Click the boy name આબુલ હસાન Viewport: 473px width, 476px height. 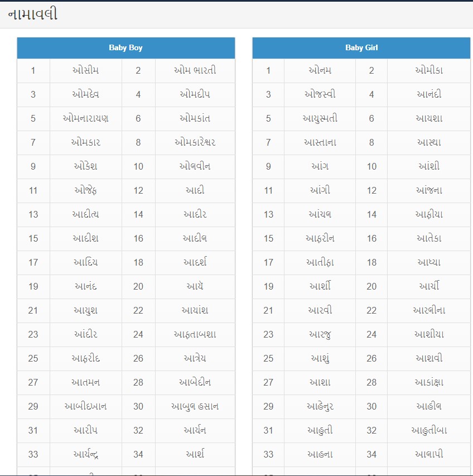tap(195, 406)
